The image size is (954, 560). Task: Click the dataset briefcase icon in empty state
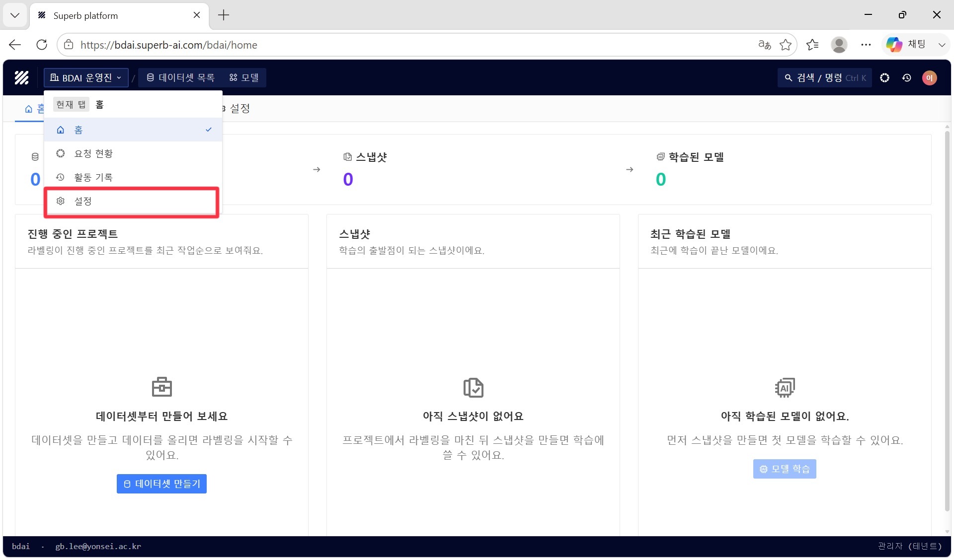click(x=161, y=387)
